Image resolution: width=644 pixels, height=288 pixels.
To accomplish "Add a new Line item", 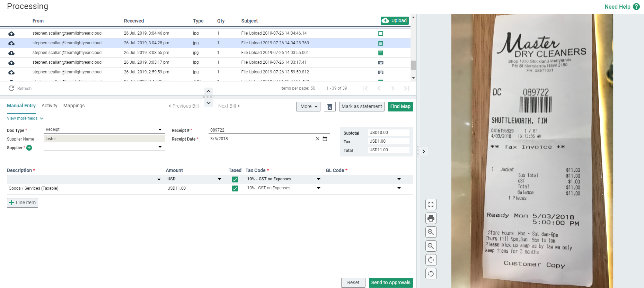I will click(23, 203).
